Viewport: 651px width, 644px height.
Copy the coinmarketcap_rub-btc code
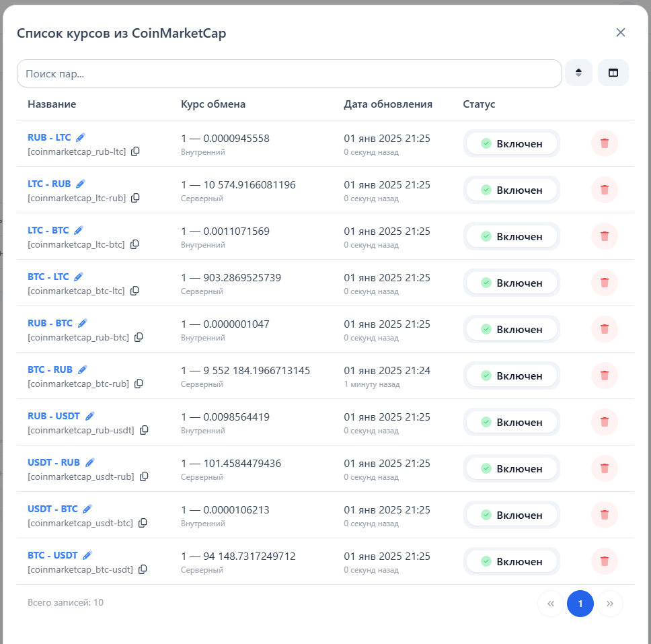coord(139,337)
